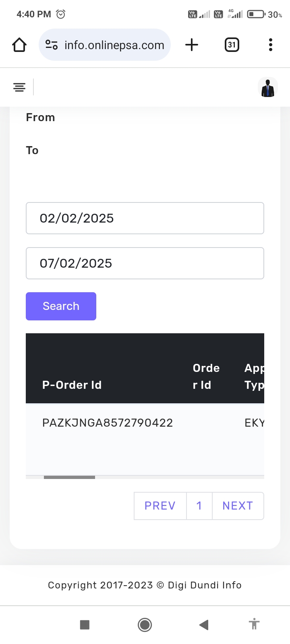Open the To date field 07/02/2025
Image resolution: width=290 pixels, height=644 pixels.
click(145, 263)
